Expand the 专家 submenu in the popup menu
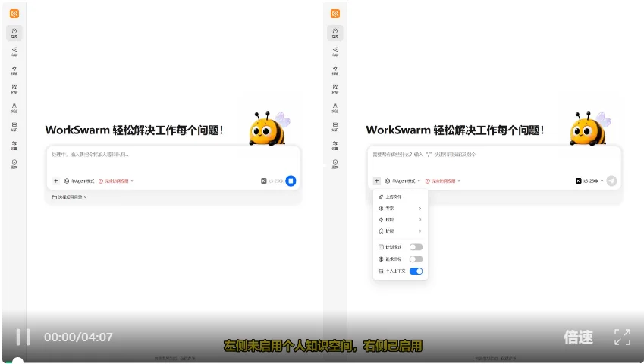 coord(401,208)
